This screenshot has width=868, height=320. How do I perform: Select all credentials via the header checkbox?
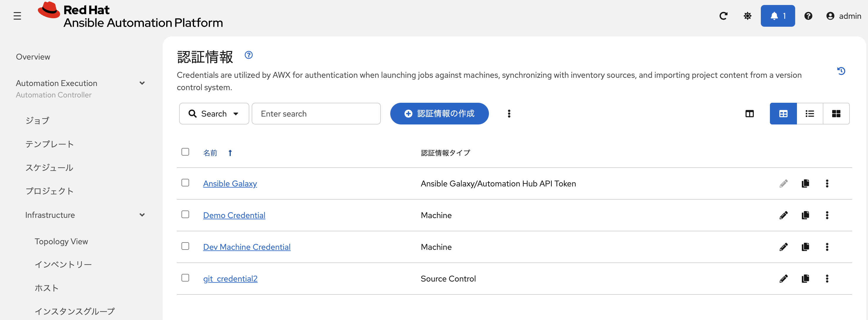(x=185, y=152)
